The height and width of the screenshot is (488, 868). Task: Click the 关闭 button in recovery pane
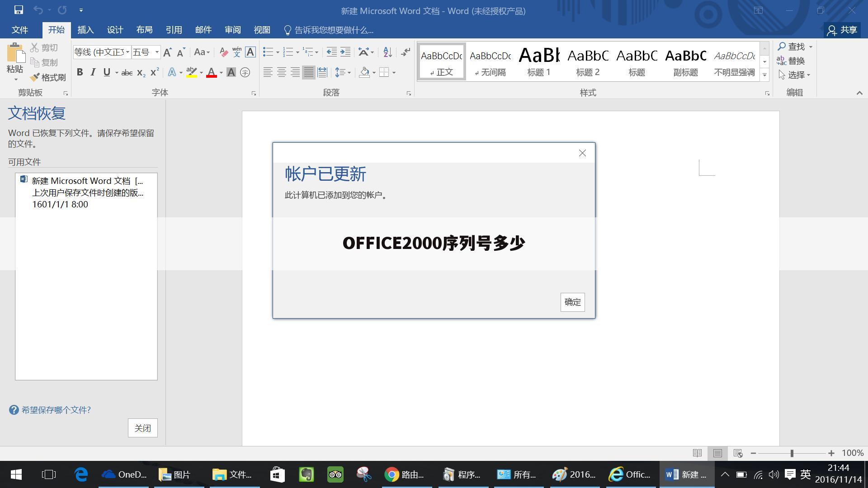(142, 428)
